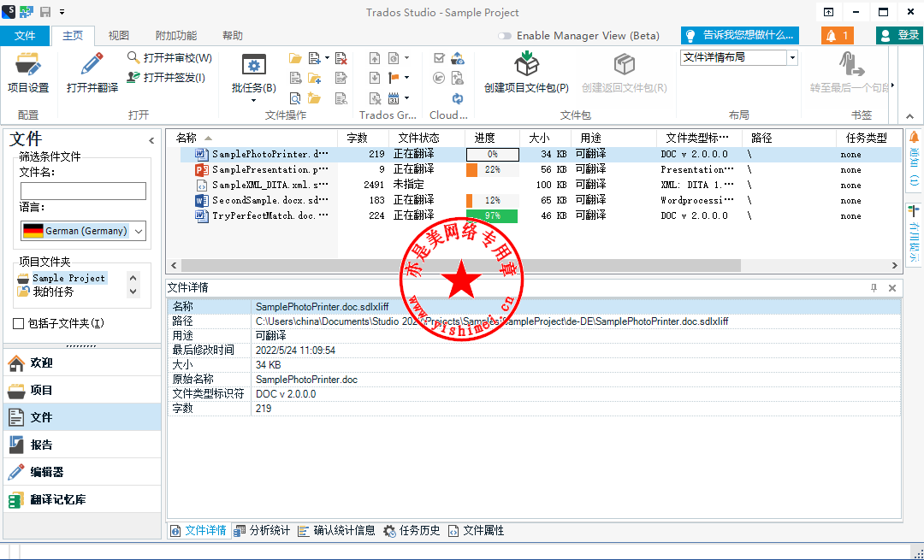
Task: Open the 翻译记忆库 translation memories view
Action: 82,499
